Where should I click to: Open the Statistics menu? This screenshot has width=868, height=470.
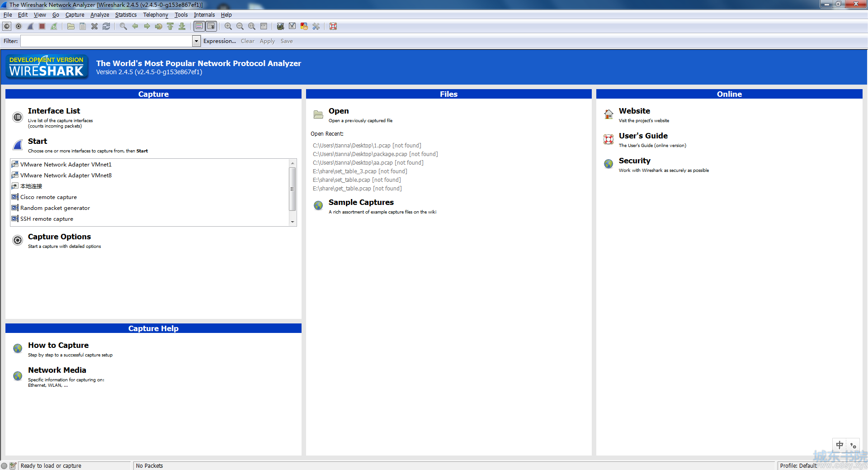point(126,15)
